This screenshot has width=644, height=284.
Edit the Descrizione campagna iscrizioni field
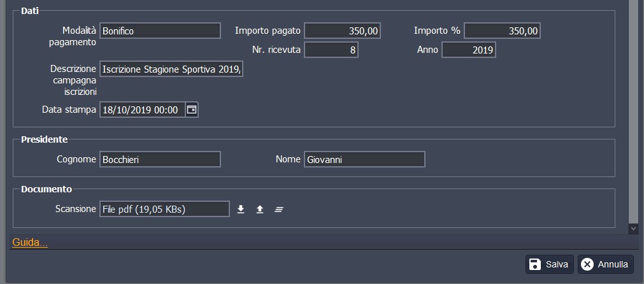[171, 69]
